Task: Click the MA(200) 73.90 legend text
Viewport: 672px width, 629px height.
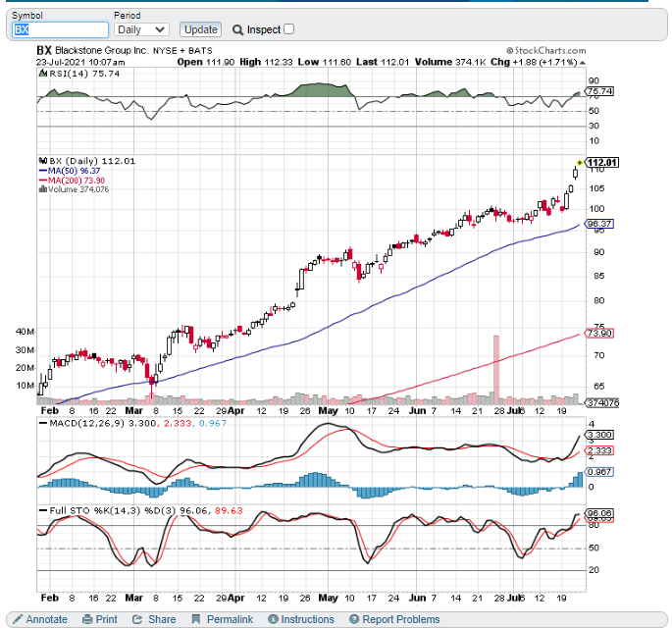Action: [x=77, y=181]
